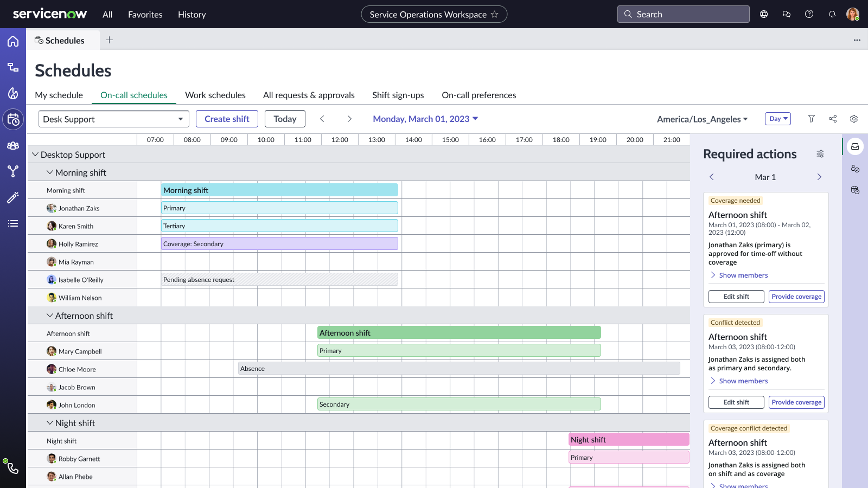Expand Show members in Coverage needed card
This screenshot has width=868, height=488.
coord(738,275)
